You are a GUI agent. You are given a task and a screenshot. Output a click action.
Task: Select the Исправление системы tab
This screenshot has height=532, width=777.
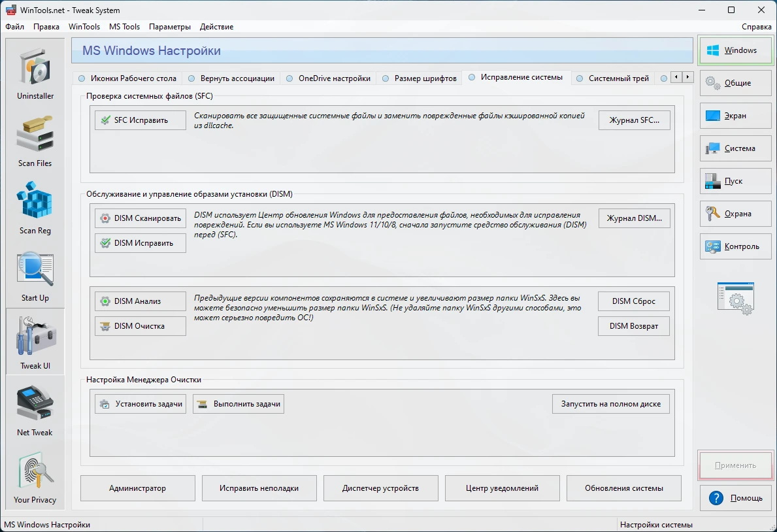[x=516, y=77]
